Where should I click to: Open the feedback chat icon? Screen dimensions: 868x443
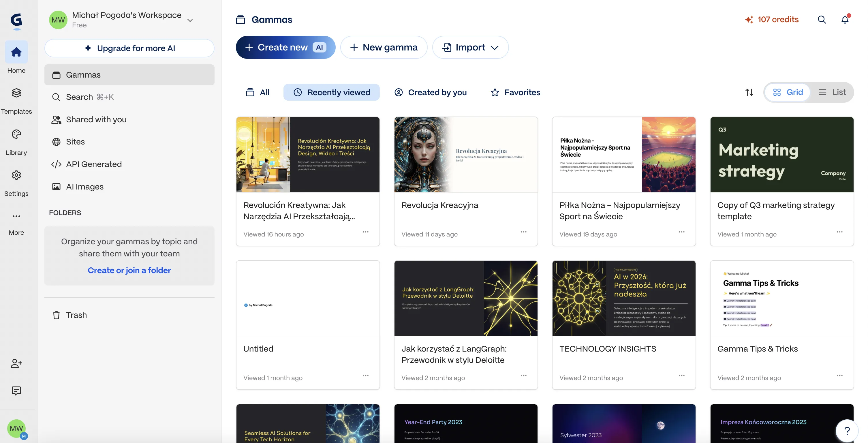[x=16, y=391]
